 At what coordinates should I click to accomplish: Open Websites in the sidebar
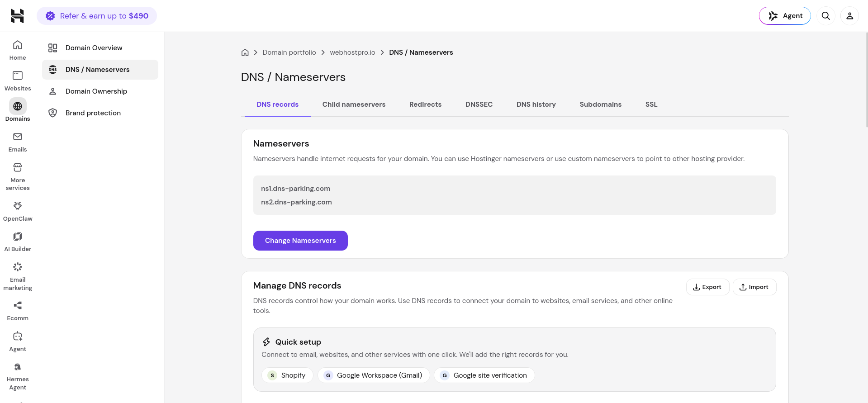[x=18, y=81]
